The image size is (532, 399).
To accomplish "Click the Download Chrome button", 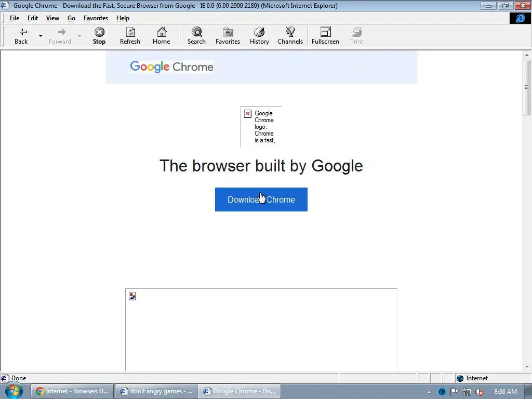I will click(261, 199).
